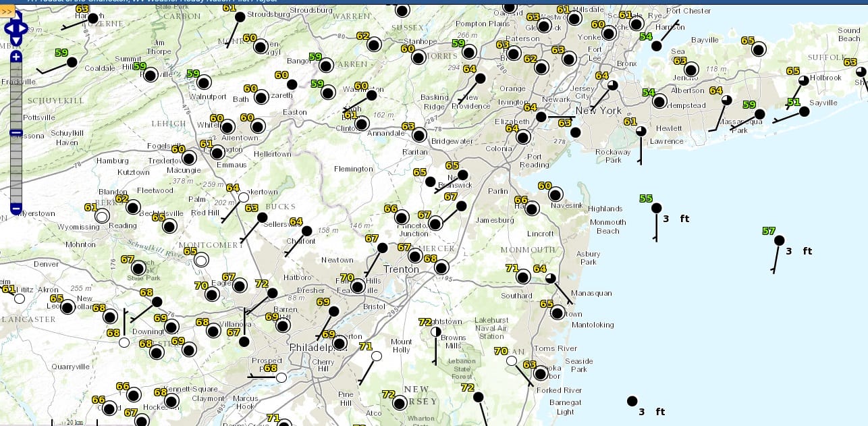868x426 pixels.
Task: Click station marker reading 70 near Toms River
Action: pos(512,361)
